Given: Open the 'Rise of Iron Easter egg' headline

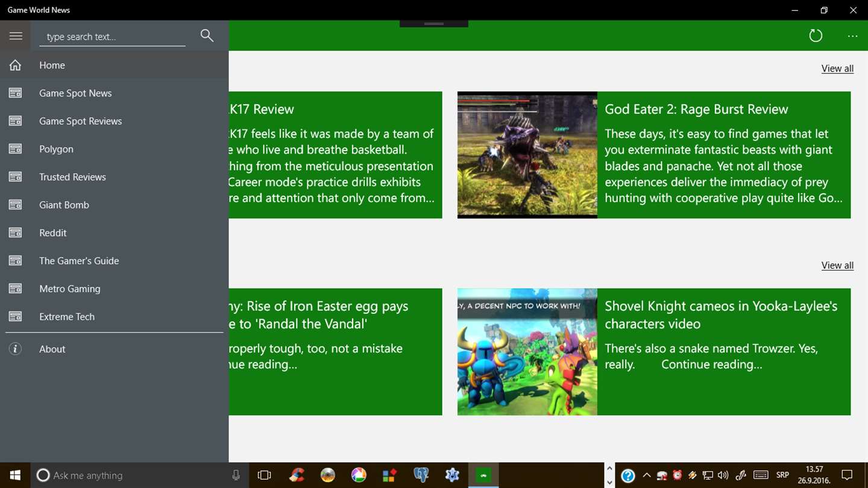Looking at the screenshot, I should 319,315.
